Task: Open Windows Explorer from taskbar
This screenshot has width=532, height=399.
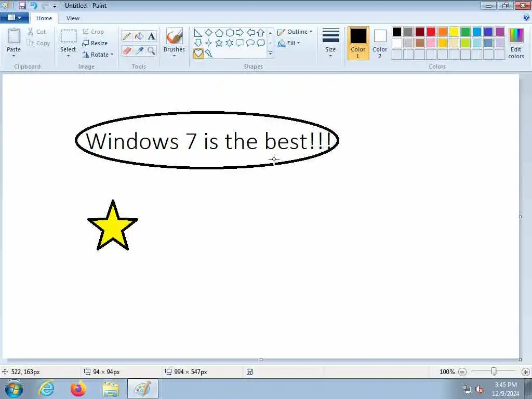Action: 111,389
